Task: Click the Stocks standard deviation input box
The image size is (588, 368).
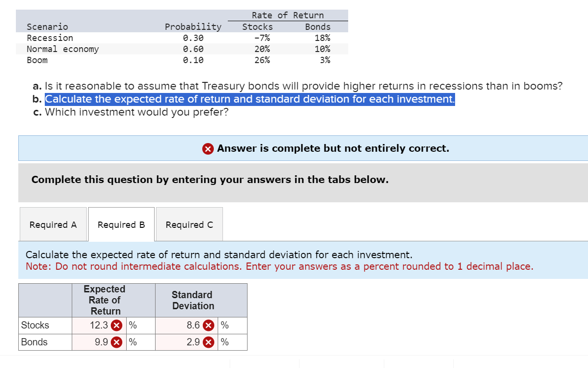Action: click(188, 325)
